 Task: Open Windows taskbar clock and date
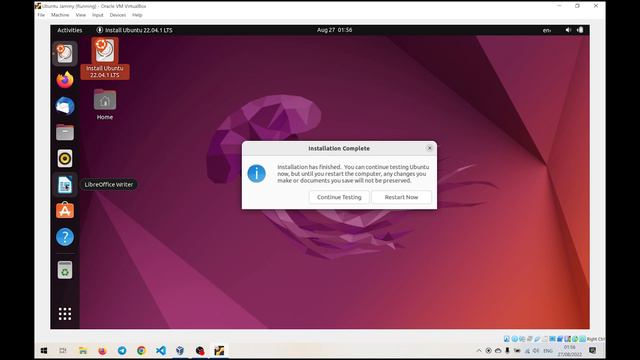(570, 351)
